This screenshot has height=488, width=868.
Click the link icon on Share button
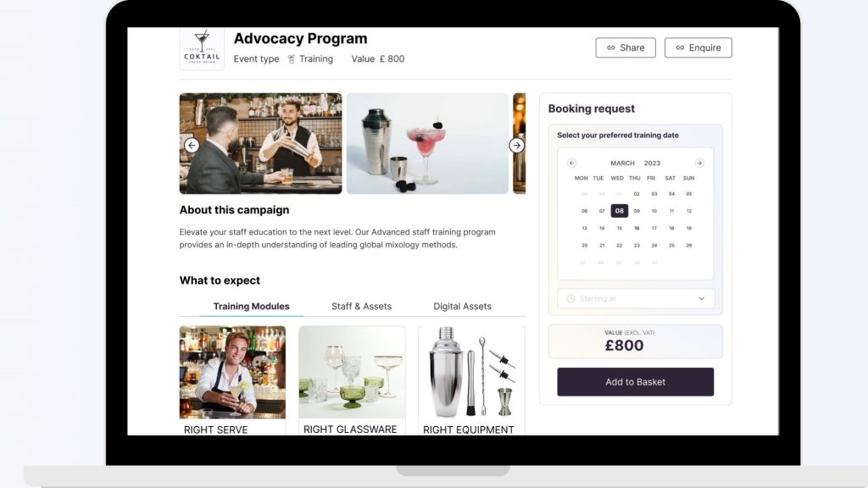(x=611, y=47)
